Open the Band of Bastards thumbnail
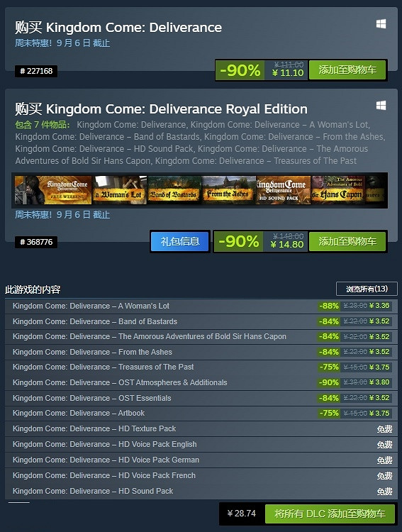Image resolution: width=402 pixels, height=532 pixels. coord(174,190)
